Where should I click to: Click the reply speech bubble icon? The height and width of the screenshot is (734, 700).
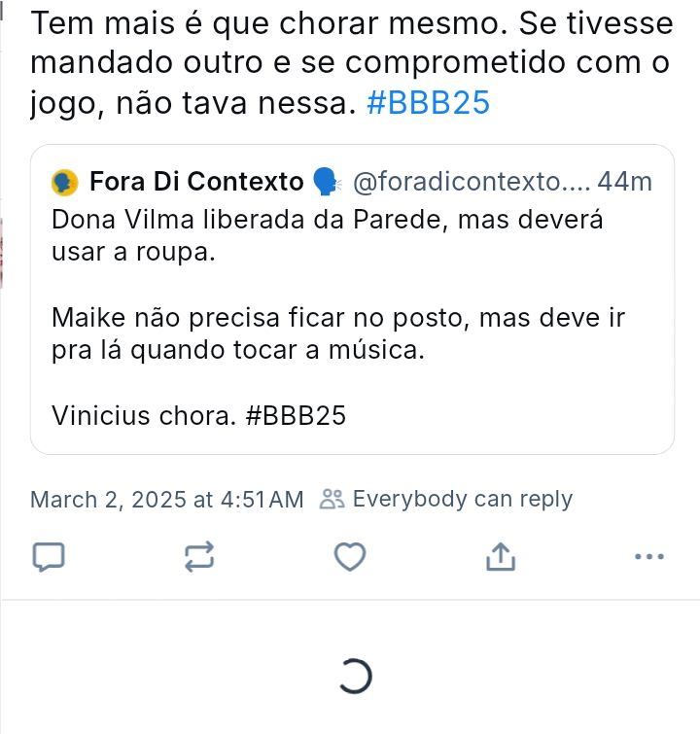[49, 556]
